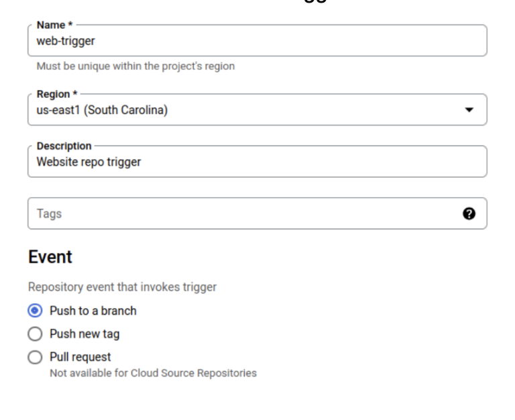Click 'Repository event that invokes trigger' text
Viewport: 515px width, 420px height.
[122, 287]
